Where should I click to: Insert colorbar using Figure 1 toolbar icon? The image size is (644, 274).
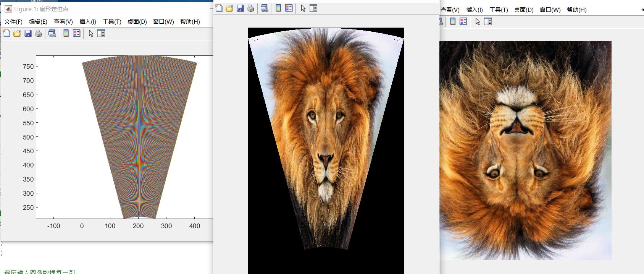66,34
